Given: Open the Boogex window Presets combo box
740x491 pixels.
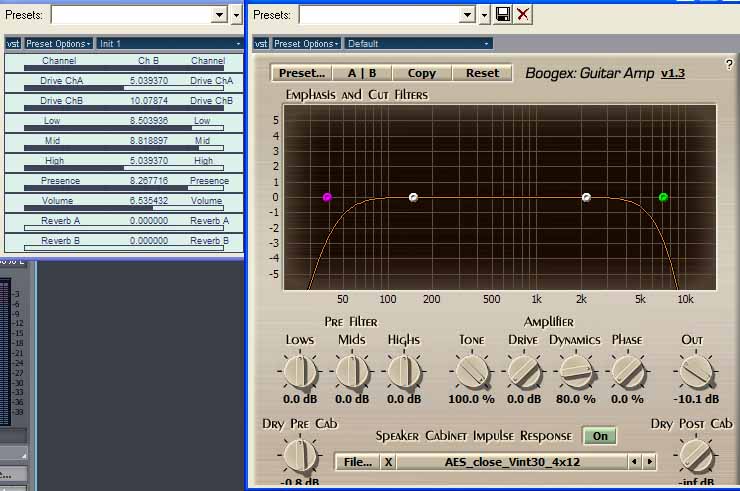Looking at the screenshot, I should coord(387,15).
